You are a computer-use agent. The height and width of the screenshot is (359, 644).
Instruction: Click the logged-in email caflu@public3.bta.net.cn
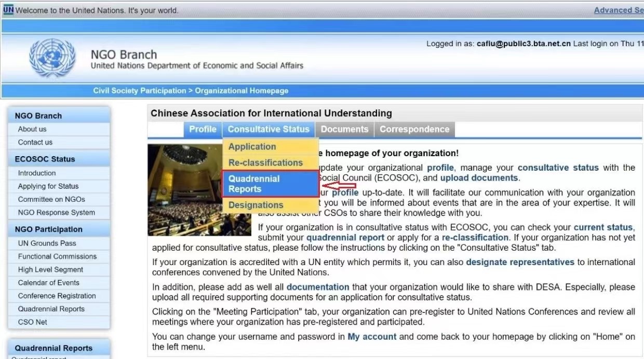click(524, 44)
